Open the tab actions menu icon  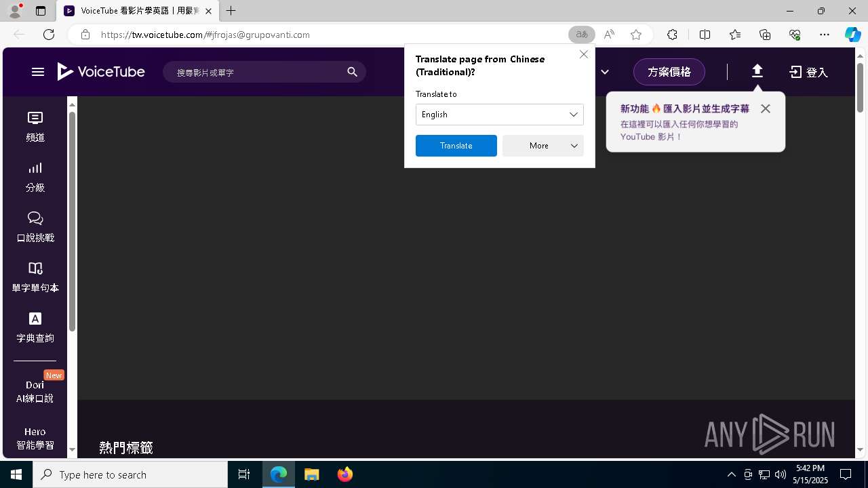(41, 11)
